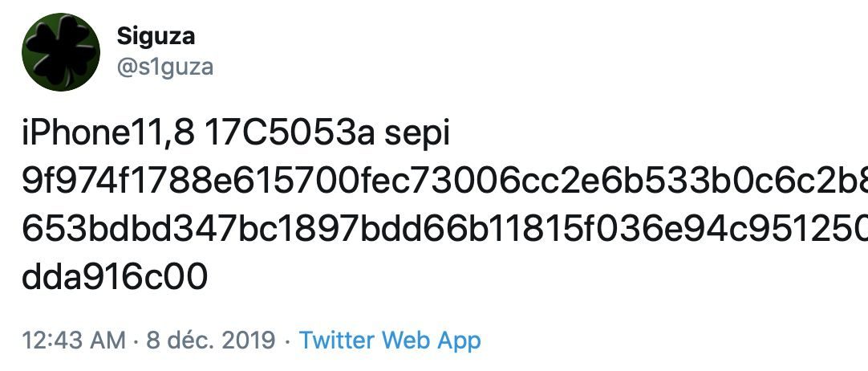Screen dimensions: 868x371
Task: Click the dot separator before Twitter Web App
Action: (288, 340)
